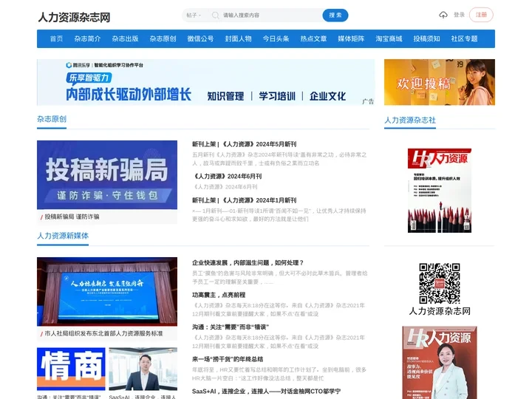Click the magazine cover with red pencils
The width and height of the screenshot is (532, 399).
tap(440, 191)
